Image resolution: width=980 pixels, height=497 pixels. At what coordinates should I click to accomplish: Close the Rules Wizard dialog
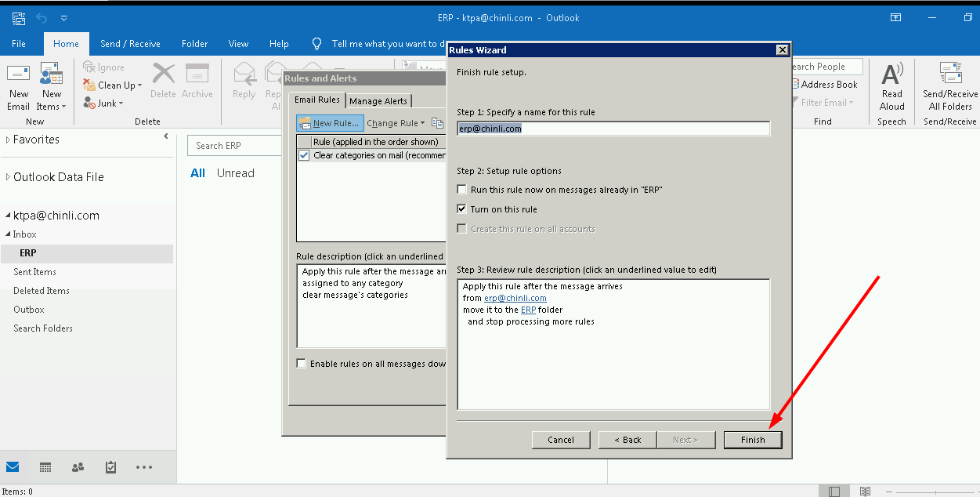pos(782,50)
